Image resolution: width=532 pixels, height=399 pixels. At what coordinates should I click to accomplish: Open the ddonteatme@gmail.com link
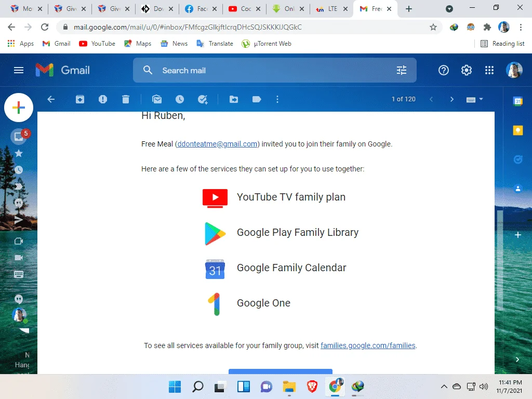217,144
